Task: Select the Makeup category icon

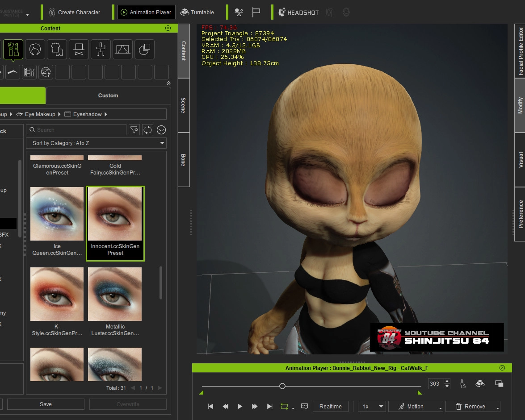Action: (x=13, y=49)
